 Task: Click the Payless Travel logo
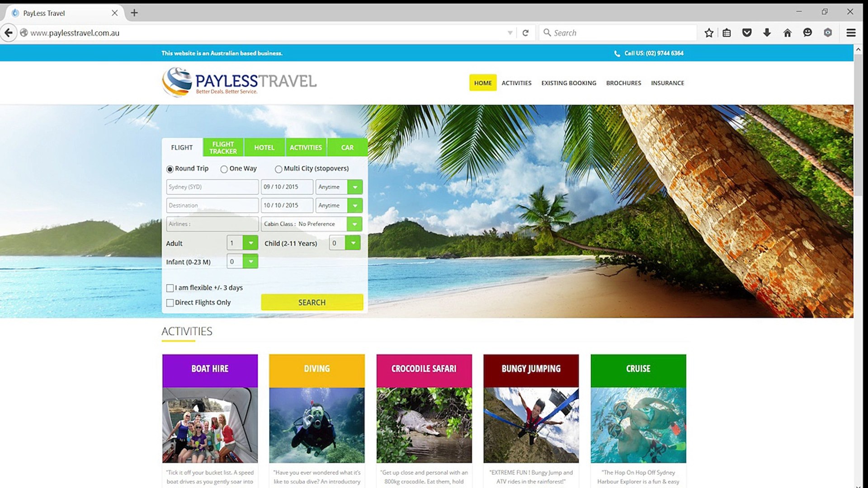pos(239,82)
